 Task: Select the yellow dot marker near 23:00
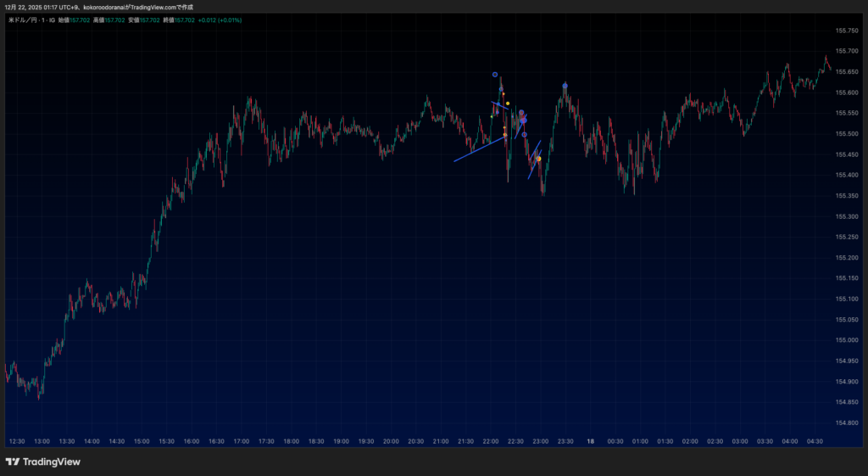point(538,159)
